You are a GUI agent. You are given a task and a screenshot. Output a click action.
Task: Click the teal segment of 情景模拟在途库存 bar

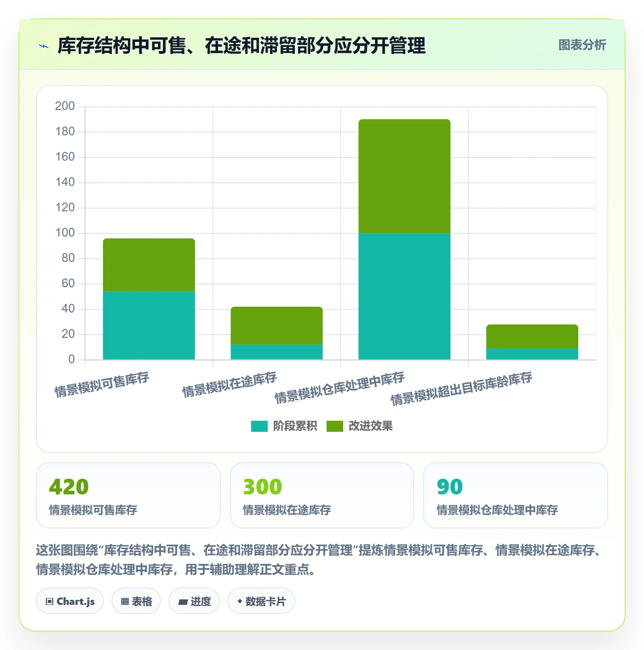(276, 352)
